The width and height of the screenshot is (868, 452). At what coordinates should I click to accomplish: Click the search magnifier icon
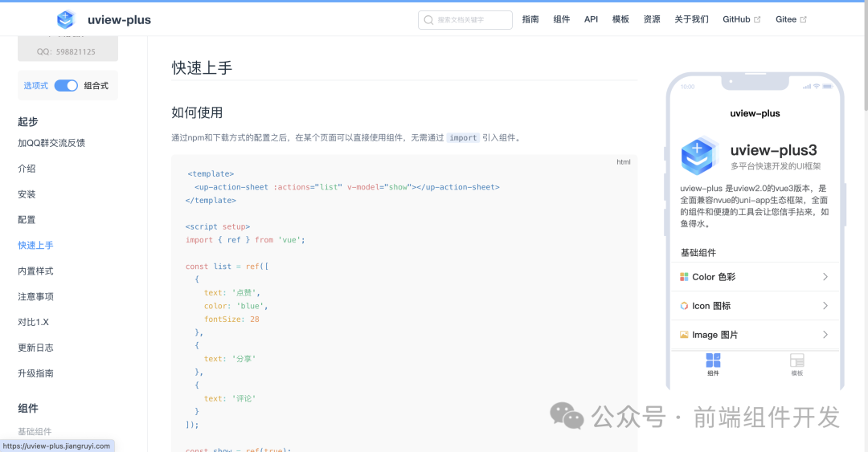428,20
